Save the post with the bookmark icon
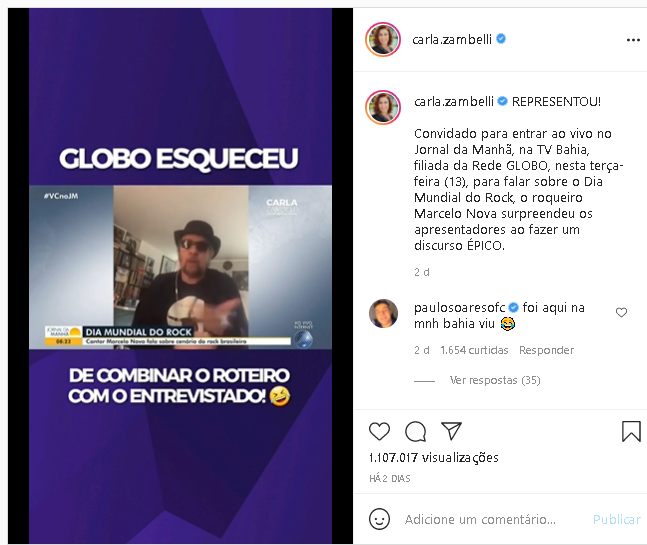Screen dimensions: 647x545 pos(631,432)
